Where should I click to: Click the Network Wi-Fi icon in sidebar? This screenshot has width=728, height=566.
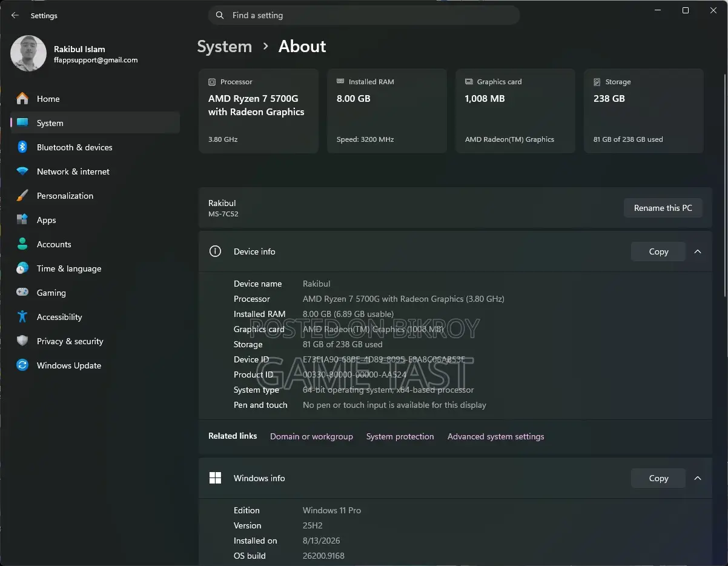pyautogui.click(x=22, y=171)
